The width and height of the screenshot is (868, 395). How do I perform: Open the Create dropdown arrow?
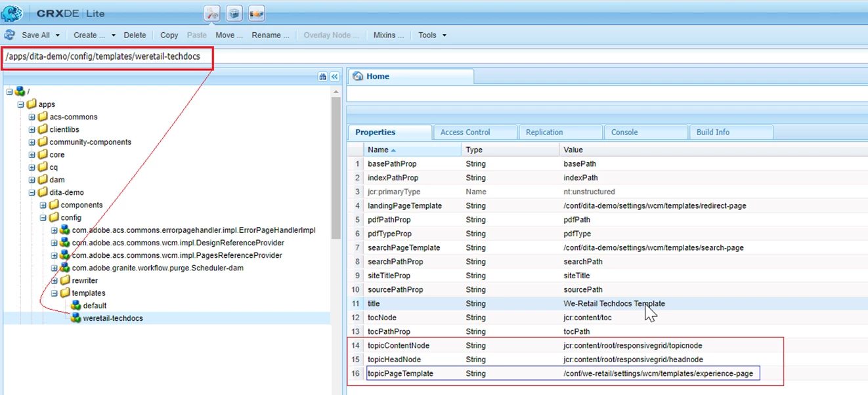[114, 35]
